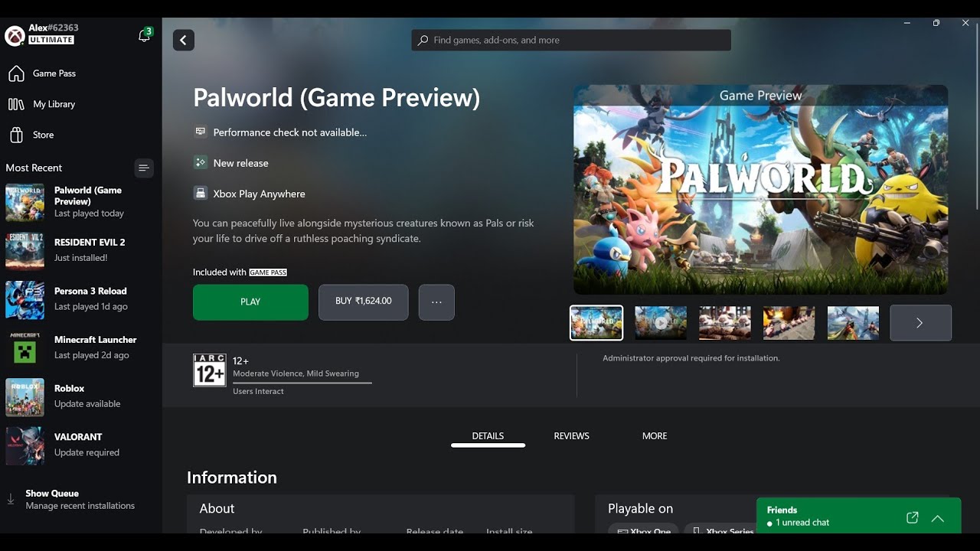Click the 'Playable on' heading
Image resolution: width=980 pixels, height=551 pixels.
pos(641,508)
